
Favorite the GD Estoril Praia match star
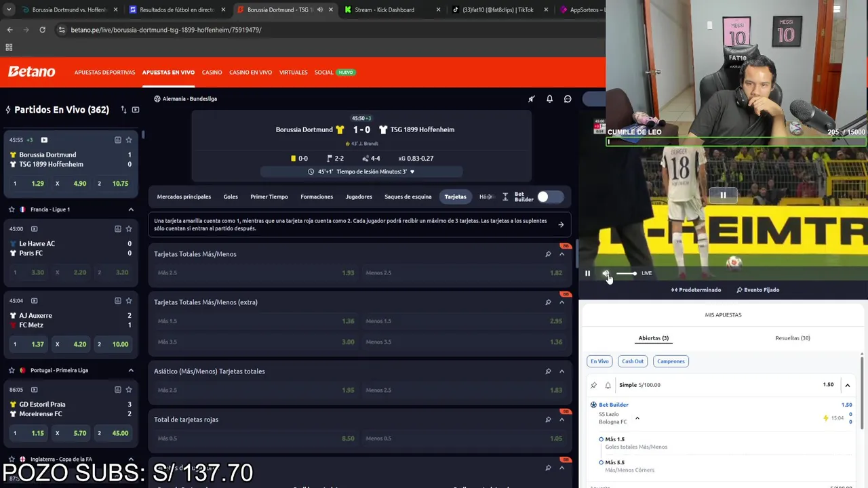click(129, 389)
